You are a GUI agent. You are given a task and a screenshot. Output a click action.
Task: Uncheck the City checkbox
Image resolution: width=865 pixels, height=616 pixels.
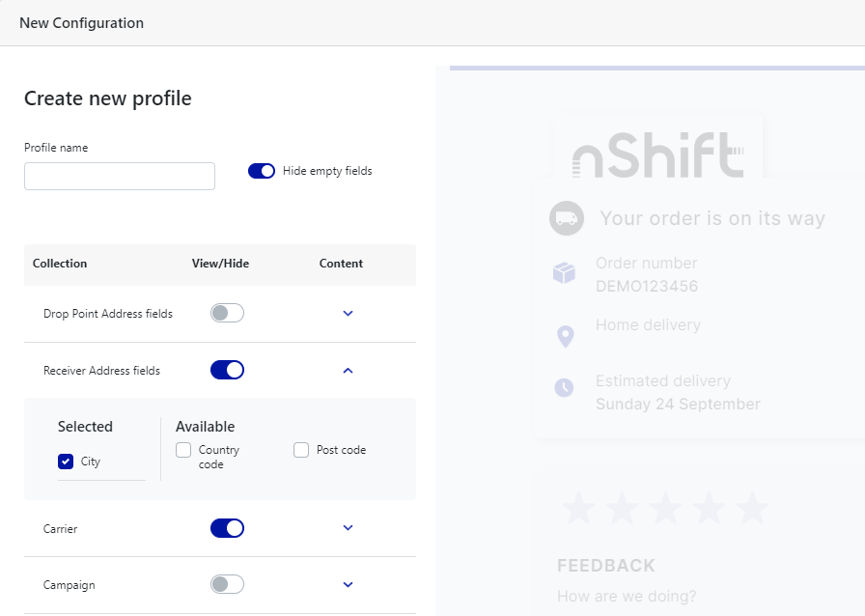[66, 462]
